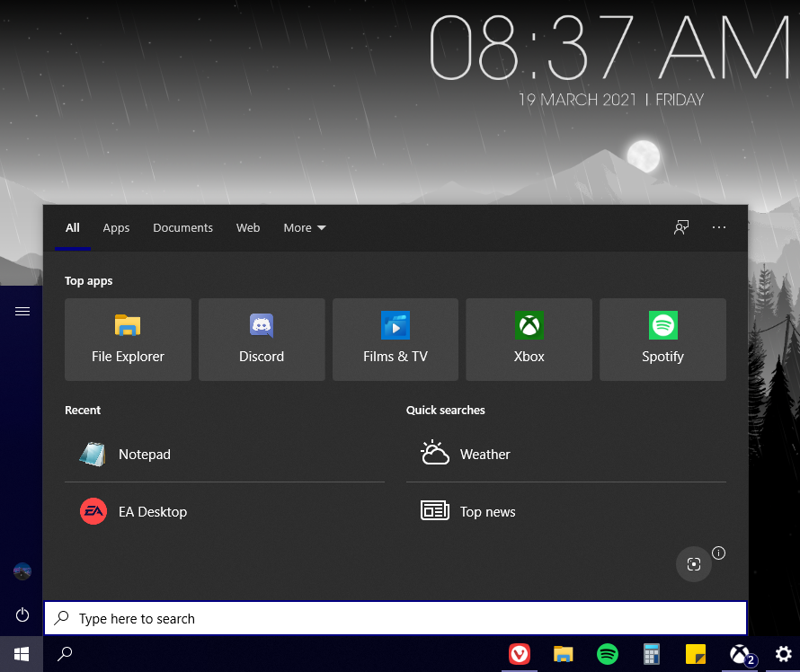Open File Explorer from Top apps
The image size is (800, 672).
128,339
